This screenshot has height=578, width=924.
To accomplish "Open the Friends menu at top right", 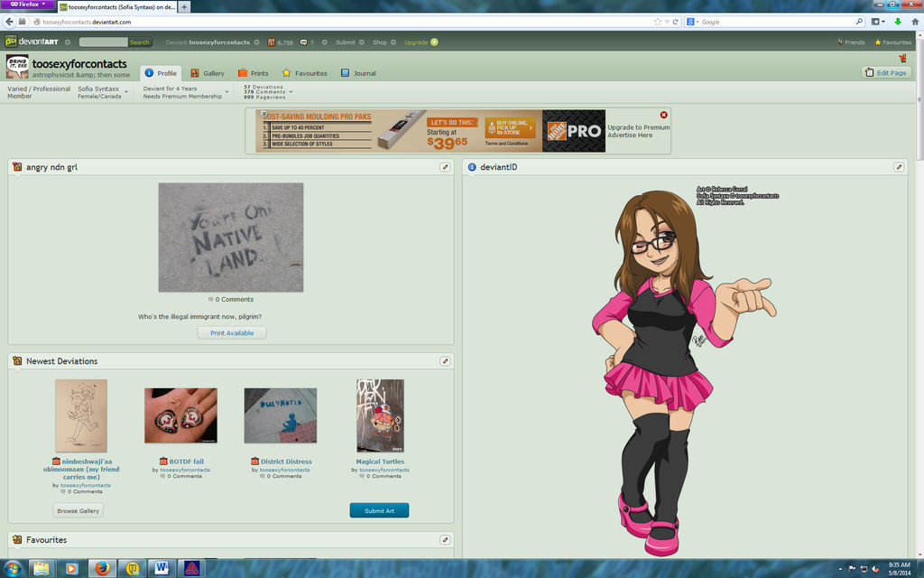I will coord(851,42).
